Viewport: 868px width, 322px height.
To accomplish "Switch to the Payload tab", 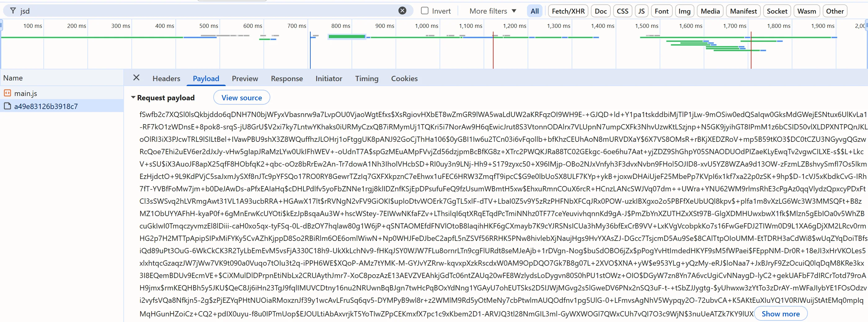I will click(x=206, y=78).
